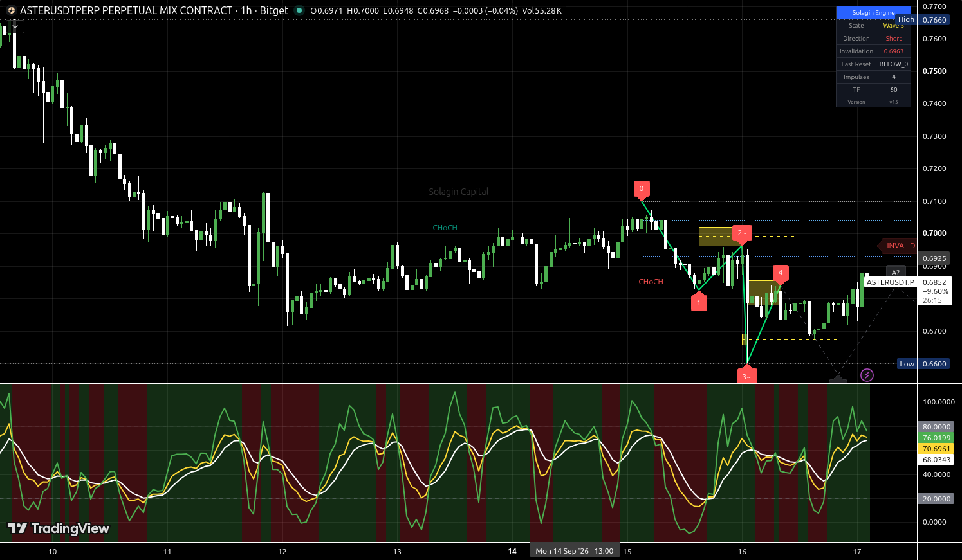This screenshot has width=962, height=560.
Task: Click the green 76.0199 oscillator value label
Action: (936, 438)
